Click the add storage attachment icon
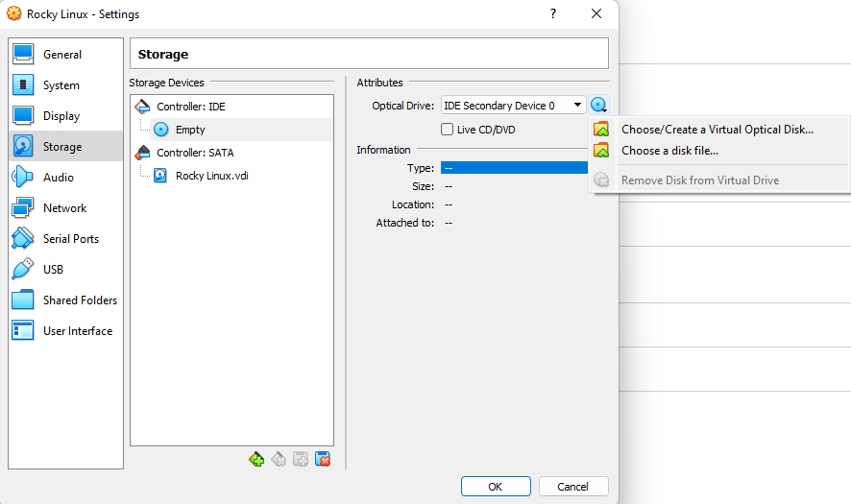 coord(300,459)
